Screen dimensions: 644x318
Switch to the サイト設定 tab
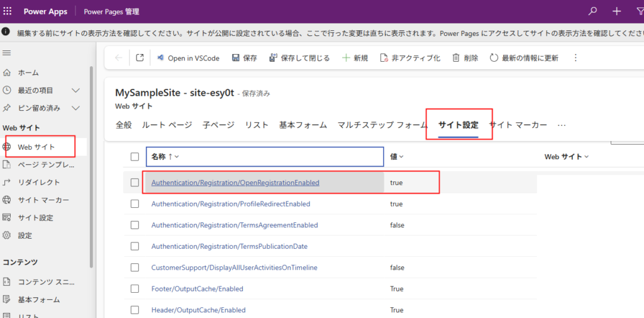pyautogui.click(x=458, y=125)
